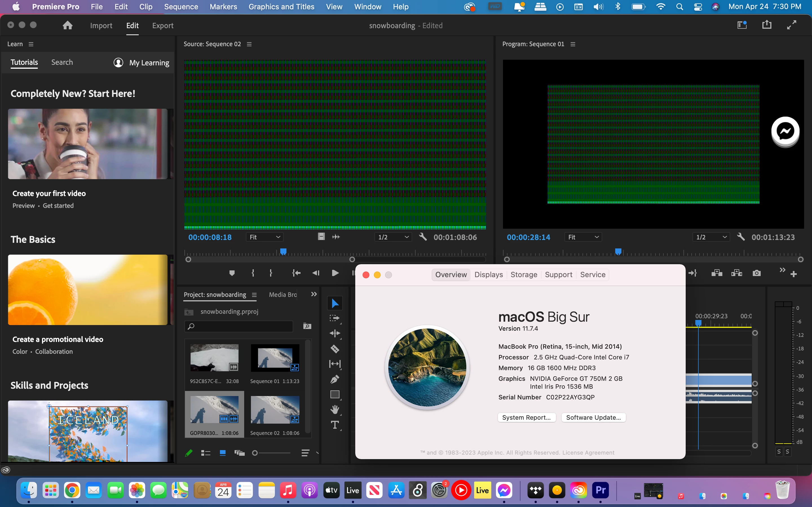The height and width of the screenshot is (507, 812).
Task: Switch project panel to list view
Action: click(205, 453)
